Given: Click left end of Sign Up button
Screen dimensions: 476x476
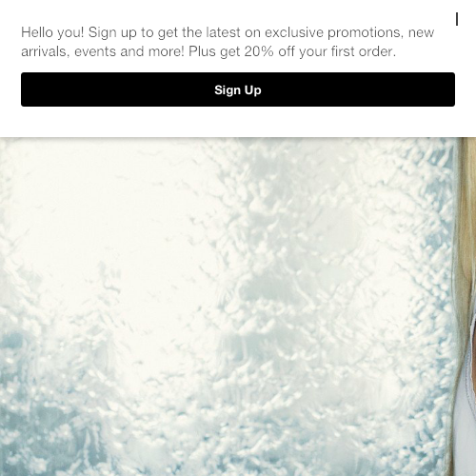Looking at the screenshot, I should point(31,89).
